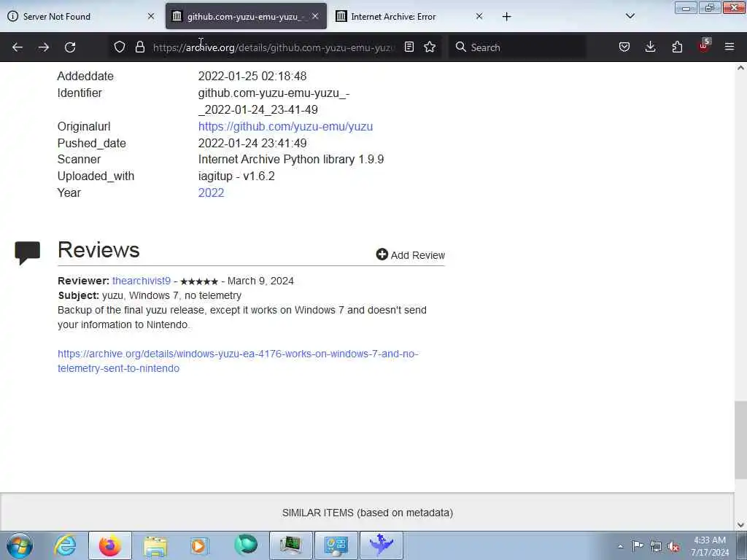Switch to the Server Not Found tab
747x560 pixels.
pyautogui.click(x=80, y=16)
